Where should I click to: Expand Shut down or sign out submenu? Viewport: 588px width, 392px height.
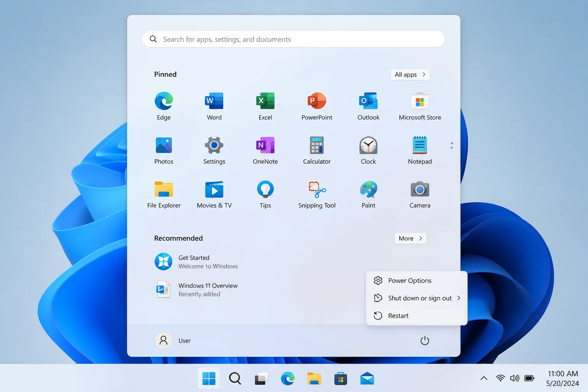coord(417,298)
